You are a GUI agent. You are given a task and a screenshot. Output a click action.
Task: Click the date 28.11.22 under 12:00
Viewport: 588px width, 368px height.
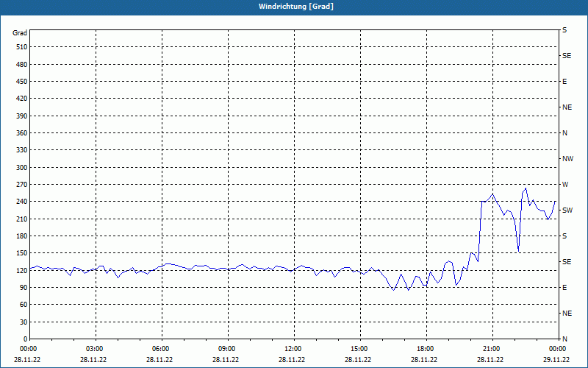pyautogui.click(x=291, y=360)
